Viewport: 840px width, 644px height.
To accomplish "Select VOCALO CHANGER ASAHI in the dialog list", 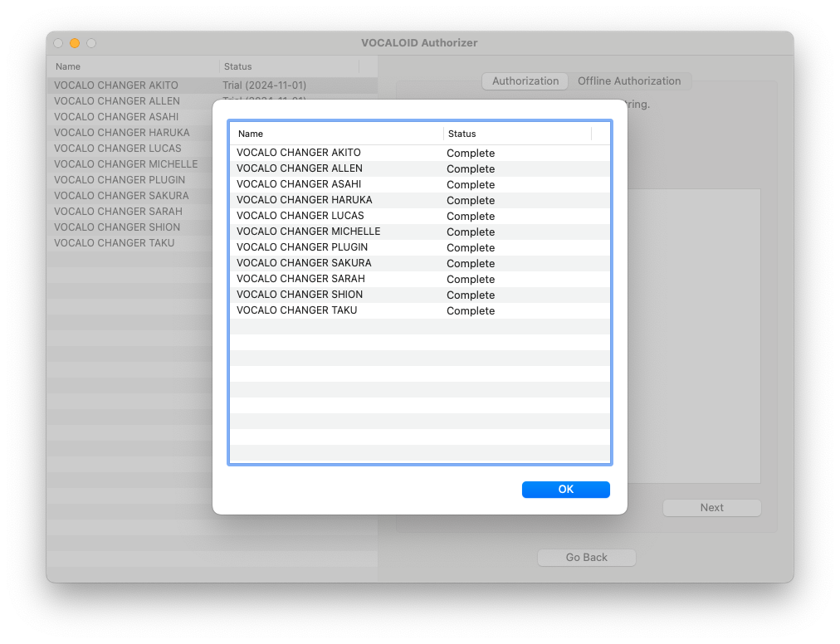I will click(299, 184).
